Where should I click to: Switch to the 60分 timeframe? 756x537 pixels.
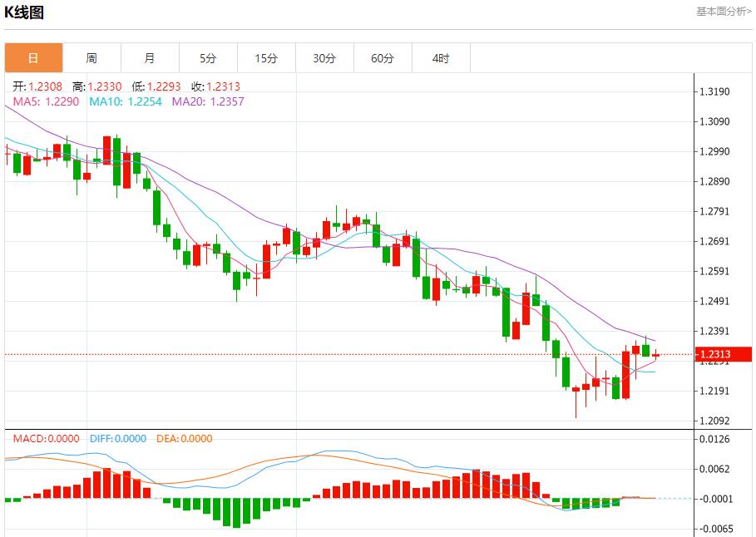(x=383, y=58)
